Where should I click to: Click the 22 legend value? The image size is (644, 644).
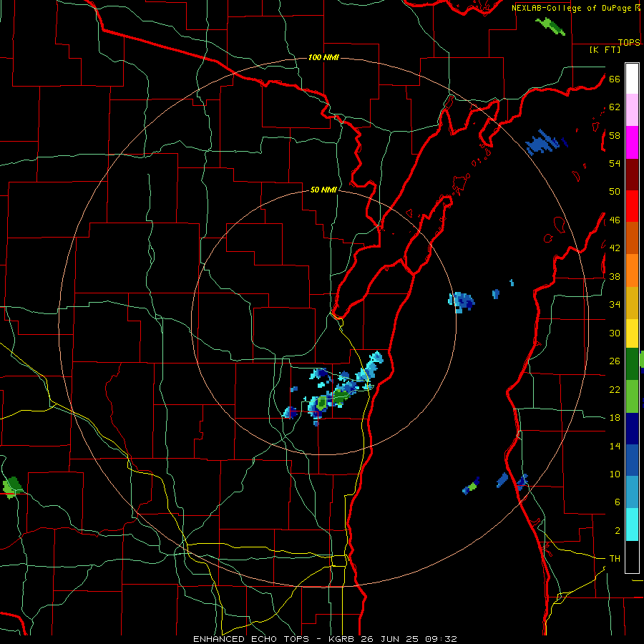point(615,389)
